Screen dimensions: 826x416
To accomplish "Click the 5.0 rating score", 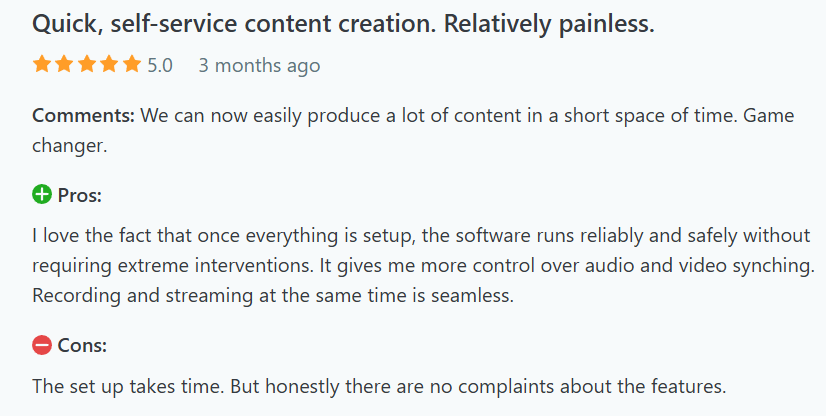I will tap(160, 65).
